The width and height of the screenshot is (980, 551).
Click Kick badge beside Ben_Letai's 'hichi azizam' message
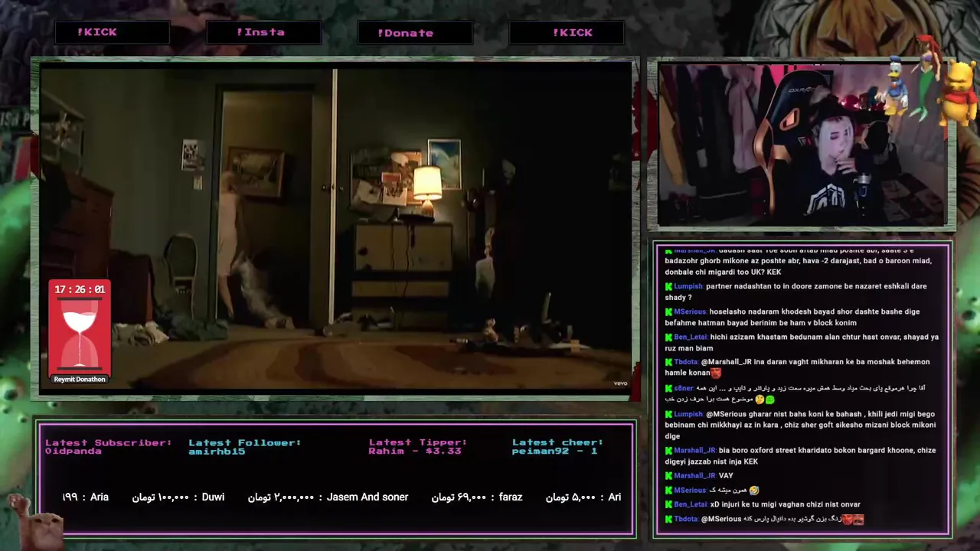(x=669, y=337)
